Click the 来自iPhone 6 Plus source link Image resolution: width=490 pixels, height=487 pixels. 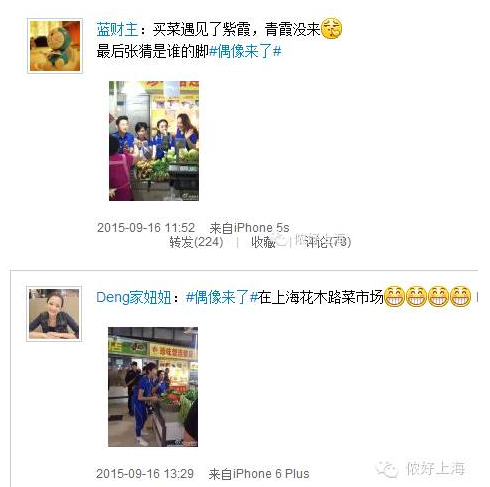[259, 474]
